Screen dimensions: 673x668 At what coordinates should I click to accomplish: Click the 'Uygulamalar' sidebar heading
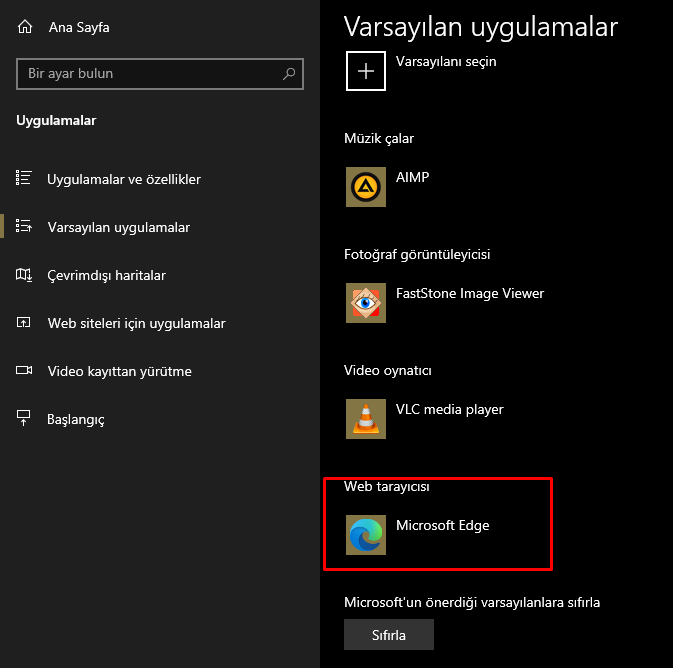(56, 121)
